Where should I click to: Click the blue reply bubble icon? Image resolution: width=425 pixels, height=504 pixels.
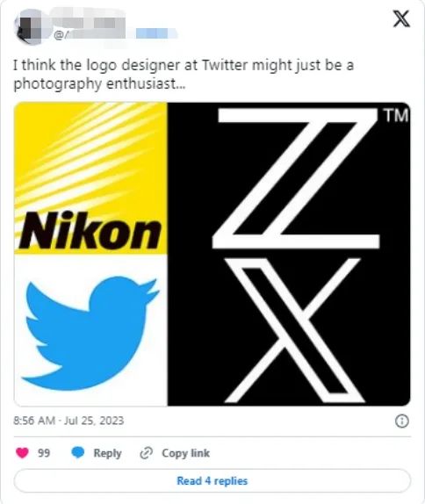pos(78,452)
